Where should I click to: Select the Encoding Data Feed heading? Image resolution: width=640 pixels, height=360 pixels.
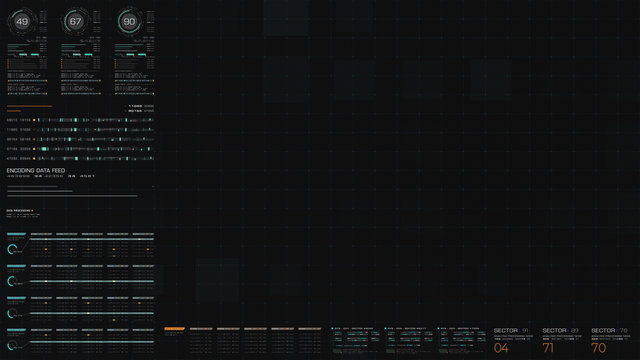(x=36, y=170)
